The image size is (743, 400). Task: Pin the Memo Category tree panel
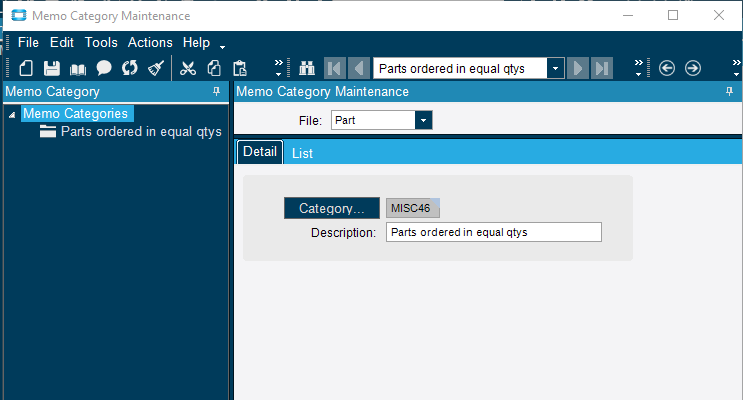coord(217,91)
